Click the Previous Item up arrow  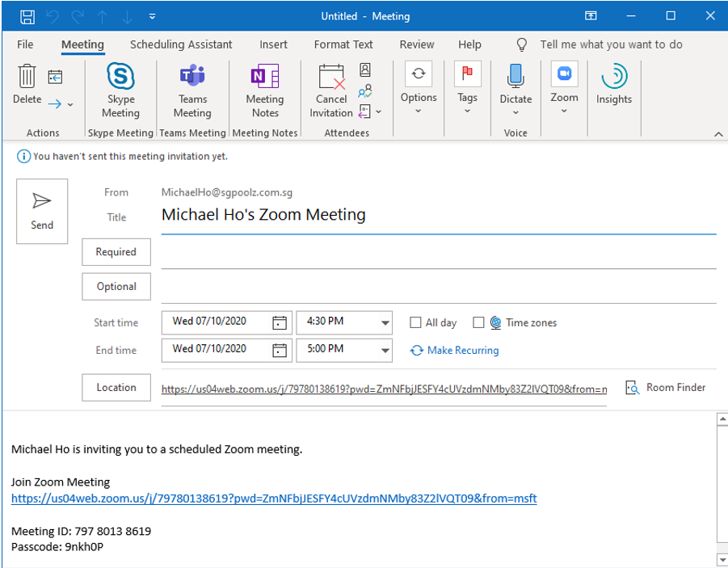[102, 17]
